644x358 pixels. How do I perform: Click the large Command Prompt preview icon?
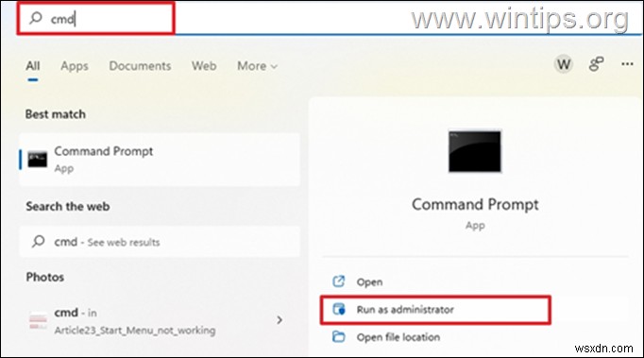(475, 151)
